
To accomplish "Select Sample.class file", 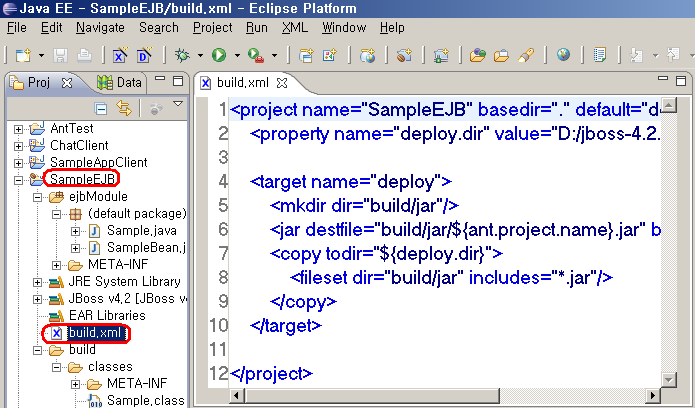I will pos(145,400).
